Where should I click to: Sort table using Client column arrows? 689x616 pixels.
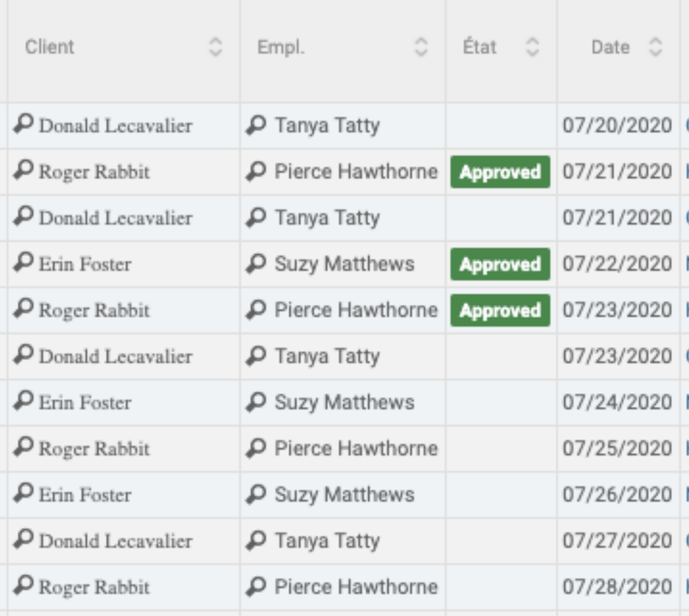(216, 47)
